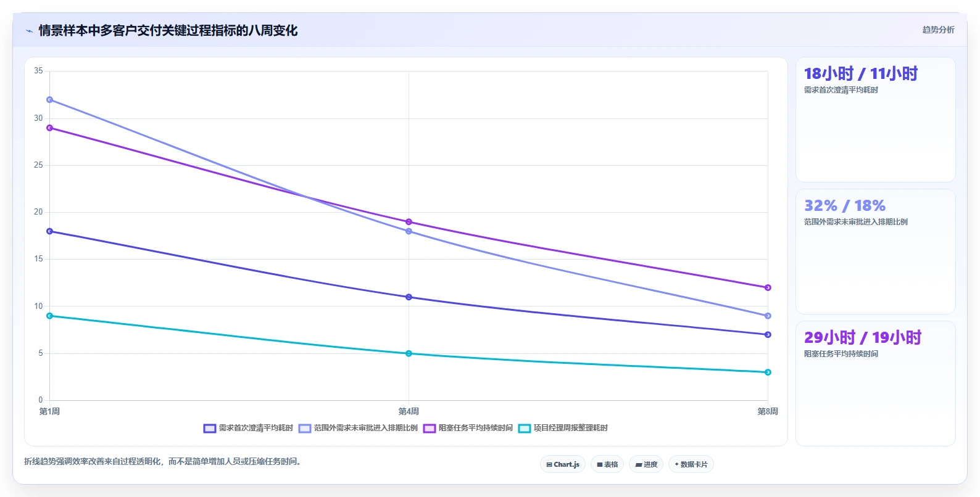
Task: Toggle the 项目经理周报整理耗时 legend series
Action: coord(563,428)
